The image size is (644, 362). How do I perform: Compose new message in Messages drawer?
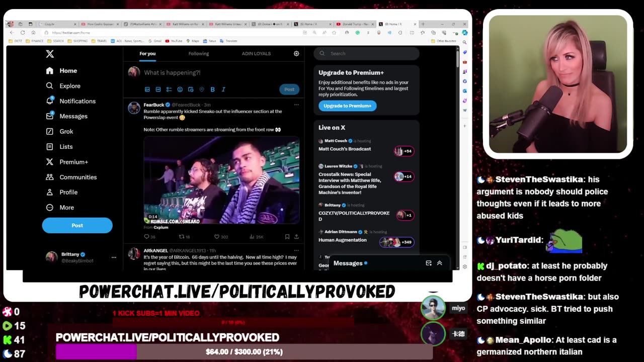pyautogui.click(x=429, y=263)
